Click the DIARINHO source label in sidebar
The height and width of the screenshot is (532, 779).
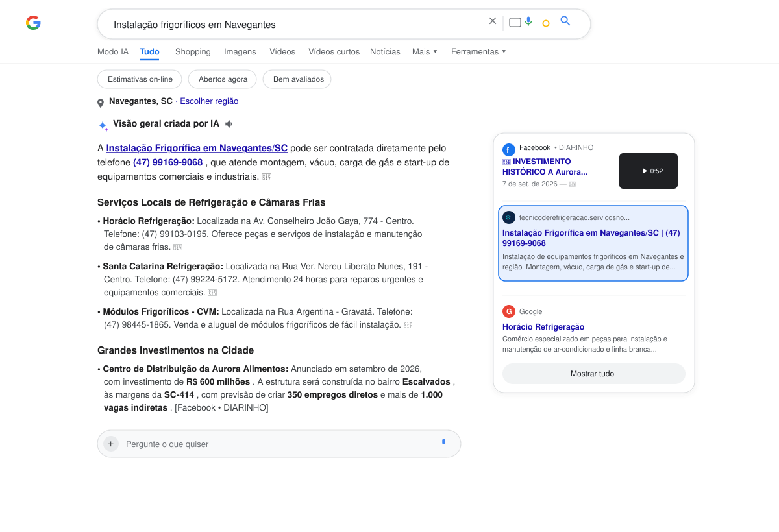pos(576,148)
